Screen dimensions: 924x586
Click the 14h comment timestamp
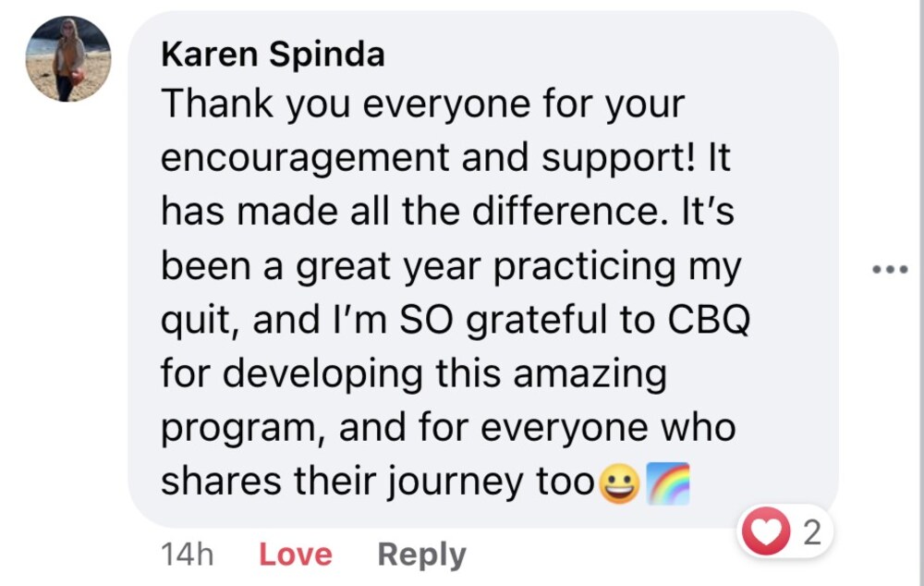point(187,555)
